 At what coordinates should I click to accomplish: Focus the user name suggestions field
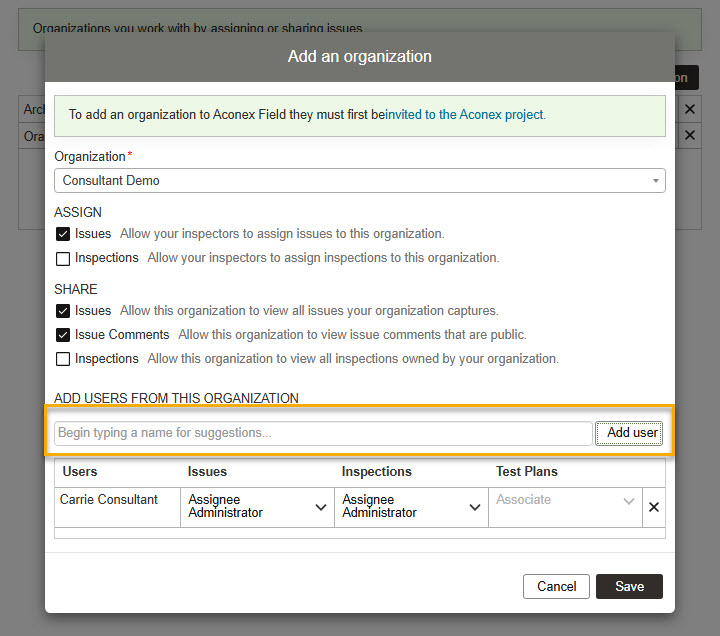tap(322, 433)
